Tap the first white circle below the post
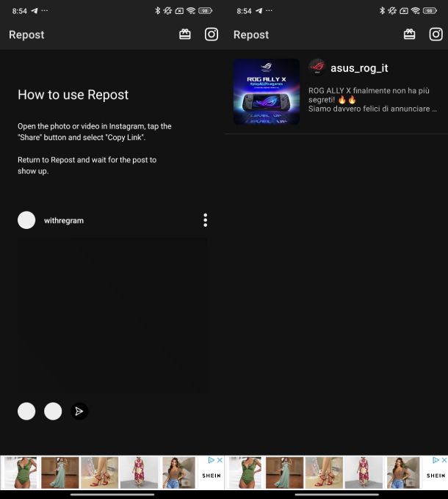448x499 pixels. click(x=26, y=411)
